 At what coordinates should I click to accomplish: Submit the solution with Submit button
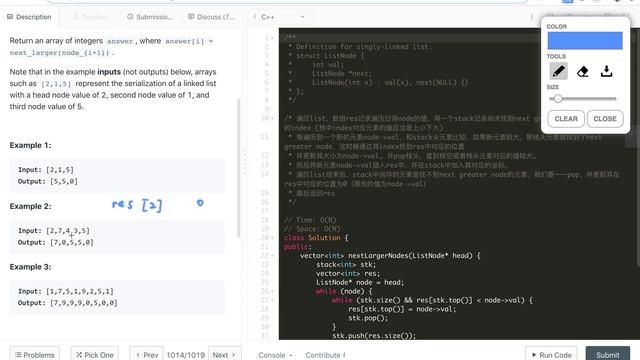[608, 355]
